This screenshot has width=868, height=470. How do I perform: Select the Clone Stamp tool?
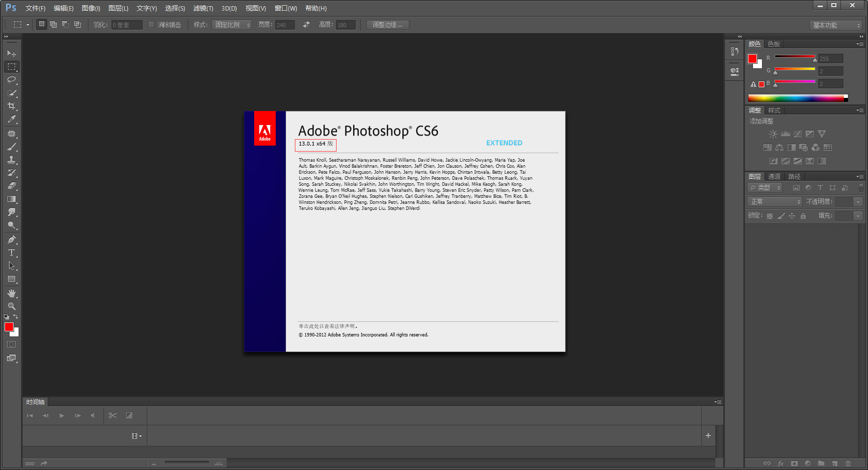point(12,160)
